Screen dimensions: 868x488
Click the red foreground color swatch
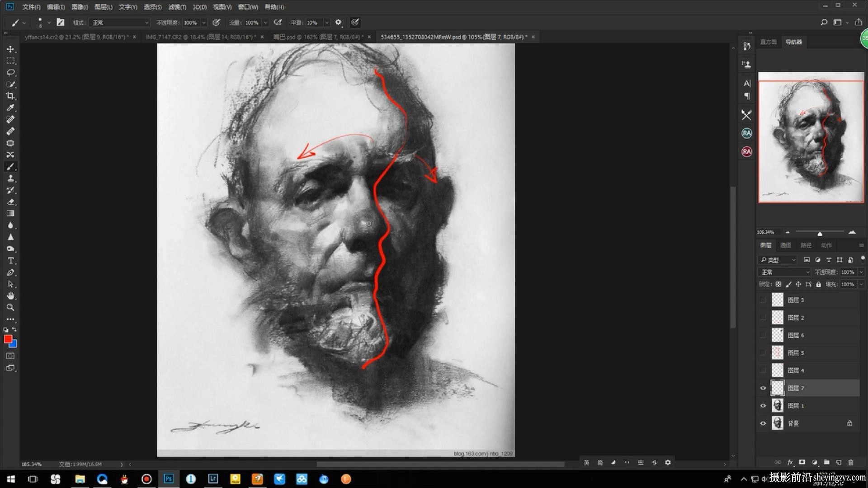[x=7, y=339]
